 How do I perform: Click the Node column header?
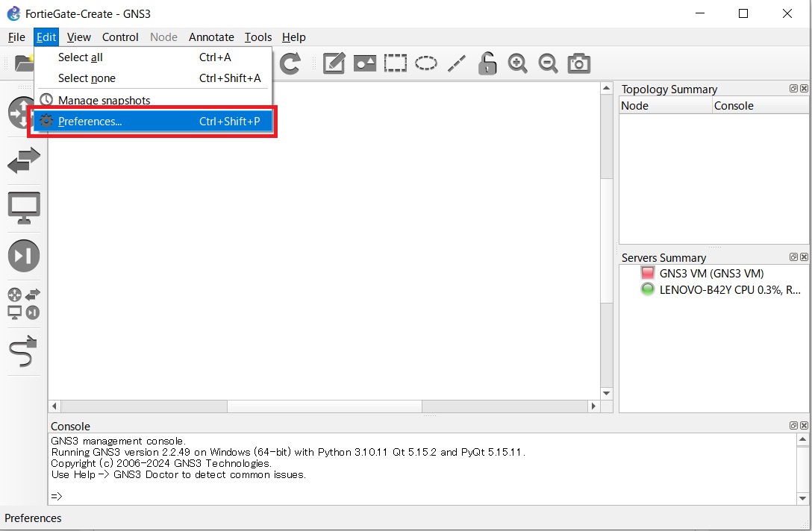click(666, 106)
